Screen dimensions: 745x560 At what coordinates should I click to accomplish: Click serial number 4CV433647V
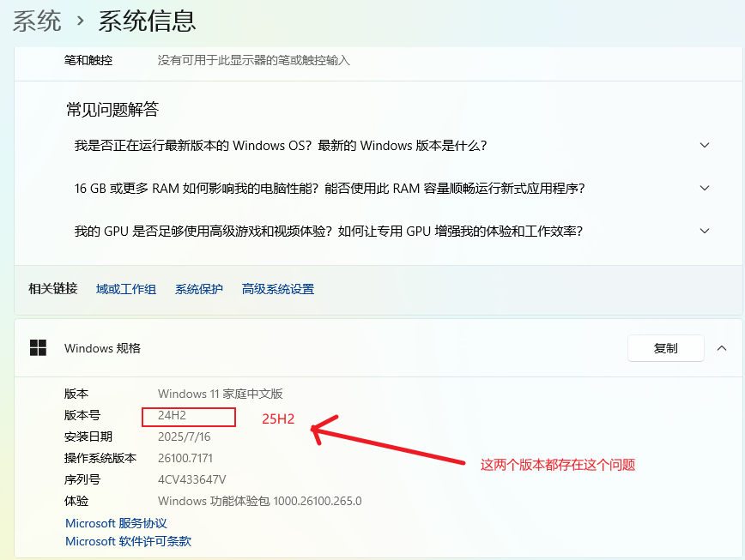pos(192,479)
